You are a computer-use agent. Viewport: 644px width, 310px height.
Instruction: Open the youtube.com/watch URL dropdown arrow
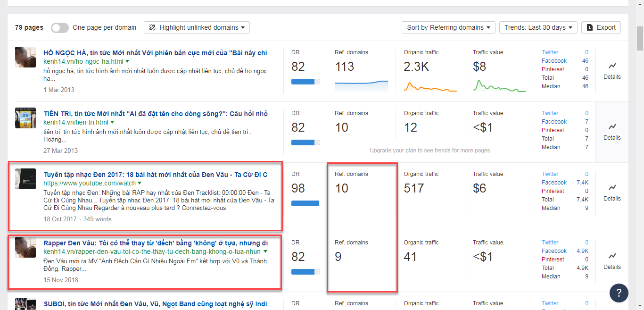click(x=140, y=183)
